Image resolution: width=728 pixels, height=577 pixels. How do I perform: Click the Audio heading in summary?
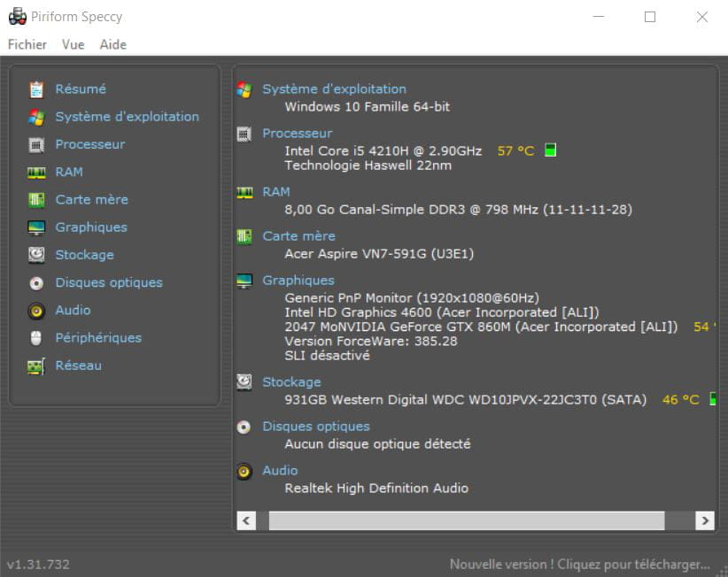280,471
